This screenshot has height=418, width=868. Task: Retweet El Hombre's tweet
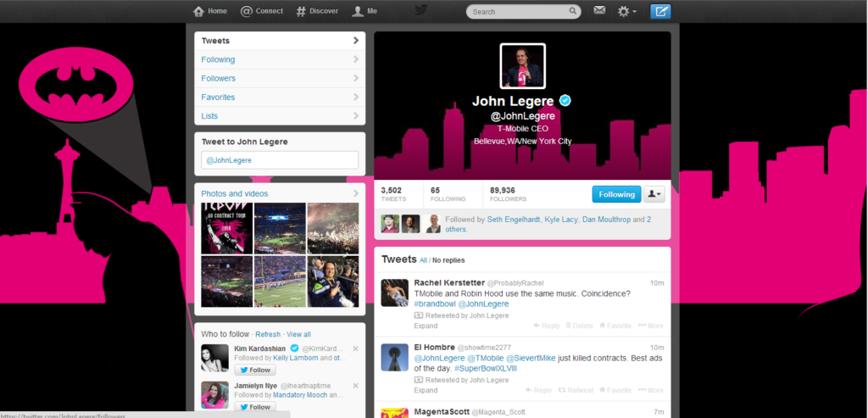576,390
